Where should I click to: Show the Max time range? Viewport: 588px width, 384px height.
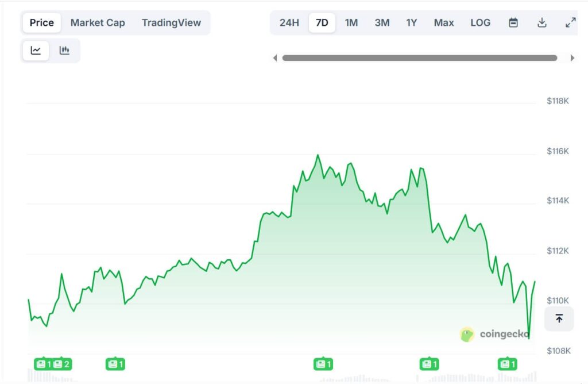444,23
